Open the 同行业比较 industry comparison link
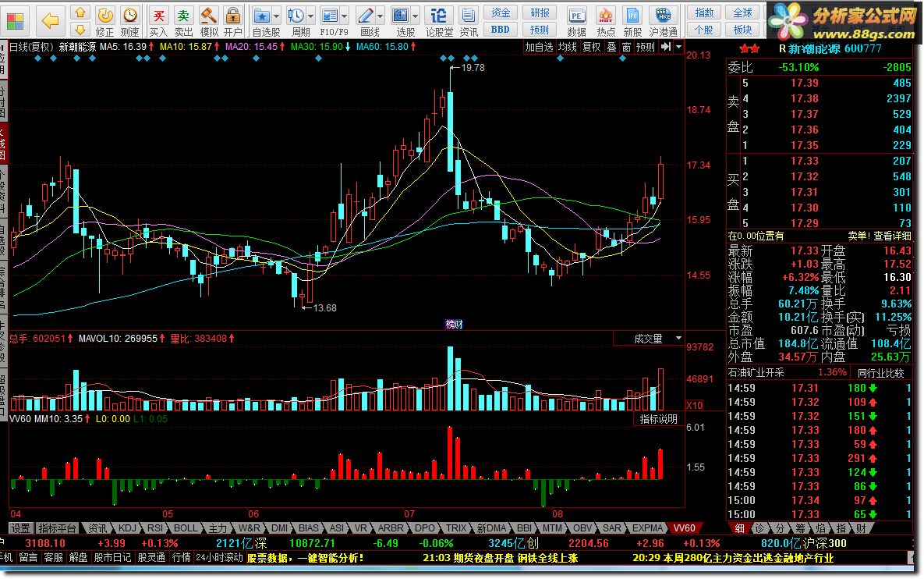Screen dimensions: 924x579 [880, 373]
